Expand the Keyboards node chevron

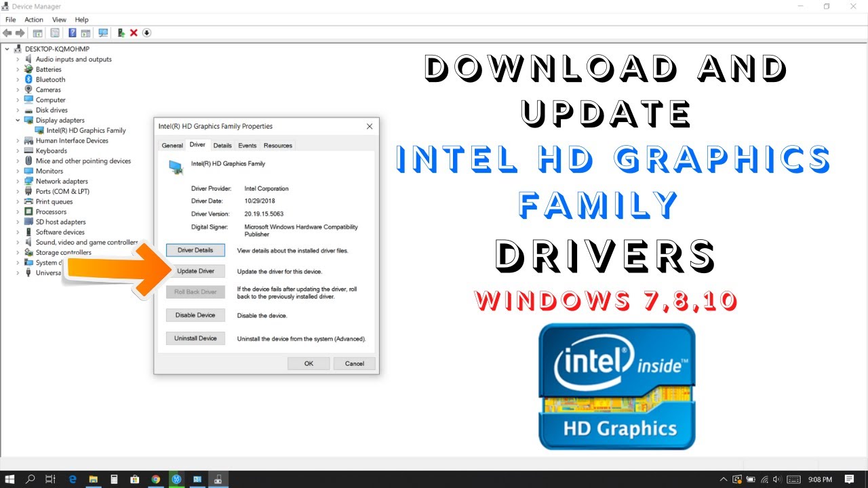tap(18, 150)
